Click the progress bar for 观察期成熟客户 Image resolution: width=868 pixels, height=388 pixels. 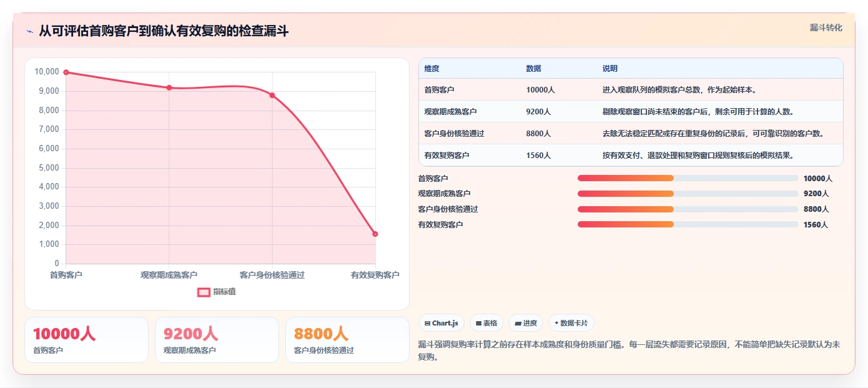coord(688,194)
